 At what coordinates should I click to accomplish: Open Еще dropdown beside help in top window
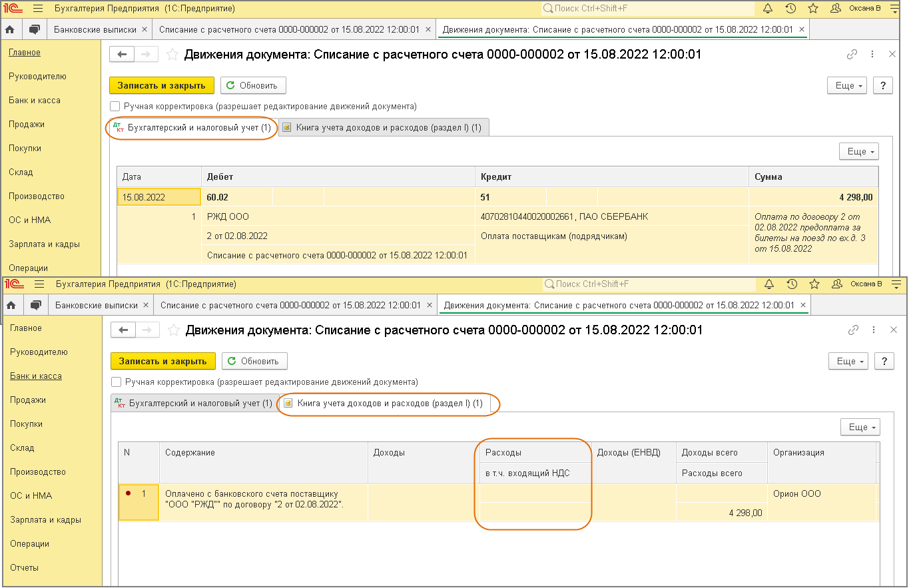(846, 86)
